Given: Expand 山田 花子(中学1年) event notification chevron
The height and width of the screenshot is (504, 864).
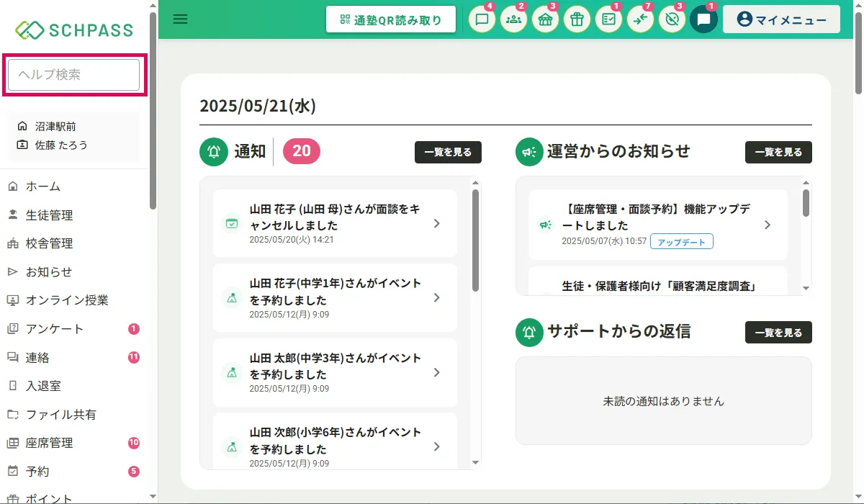Looking at the screenshot, I should (436, 297).
